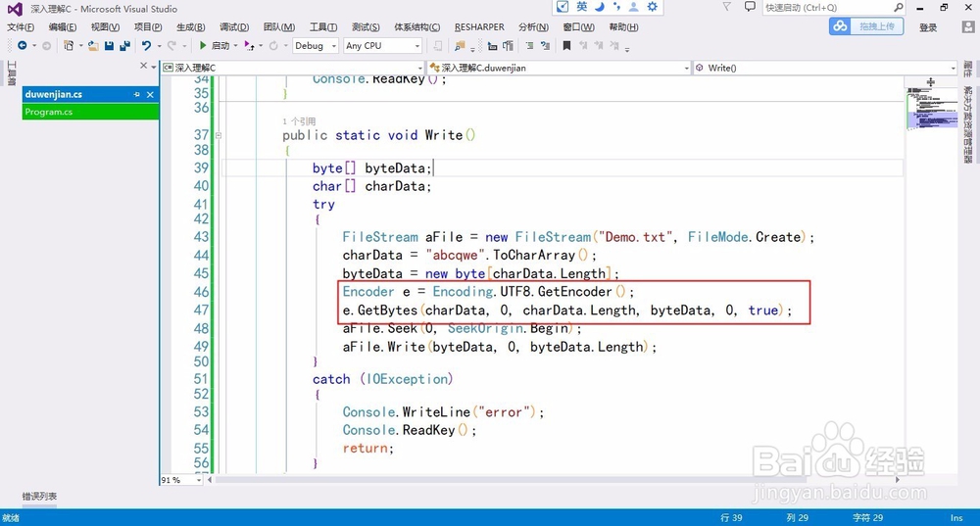Screen dimensions: 980x526
Task: Click the 登录 sign-in link
Action: [x=928, y=27]
